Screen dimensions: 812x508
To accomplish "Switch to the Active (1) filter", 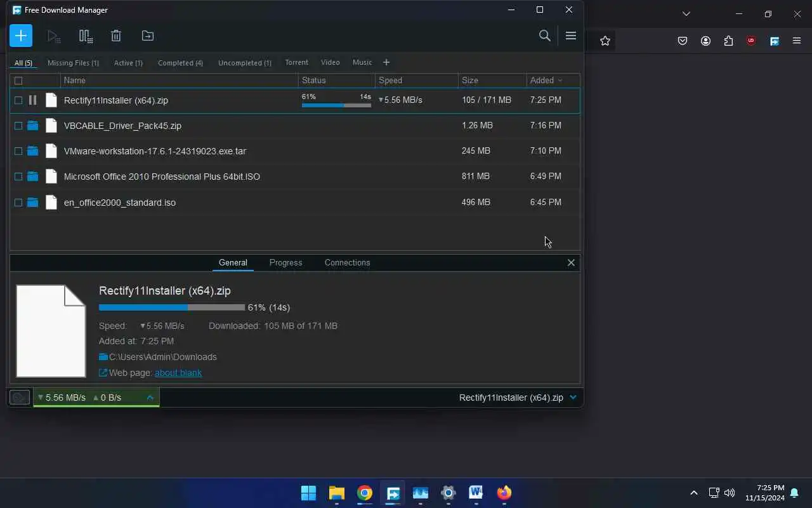I will point(128,63).
